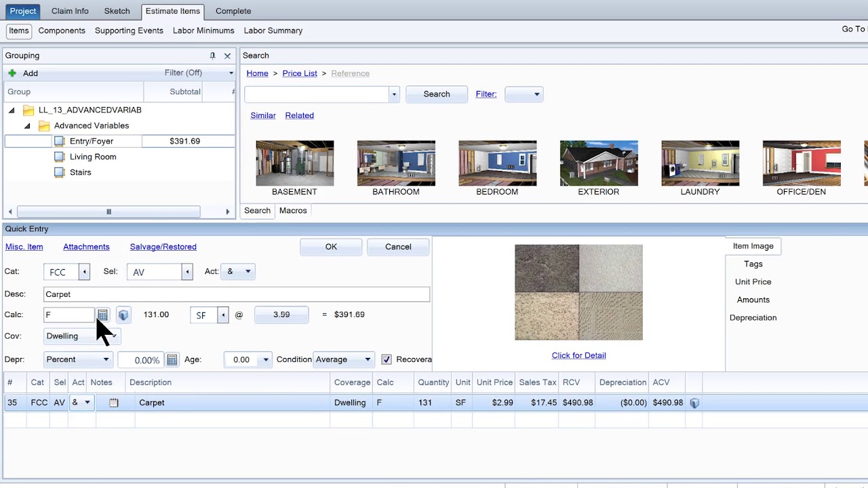Pin the Grouping panel
The width and height of the screenshot is (868, 488).
point(212,56)
